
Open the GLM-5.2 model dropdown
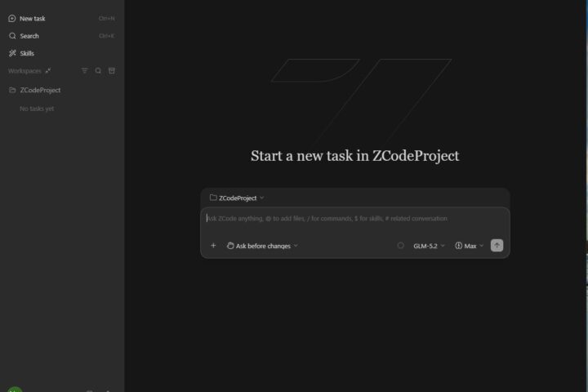(429, 246)
